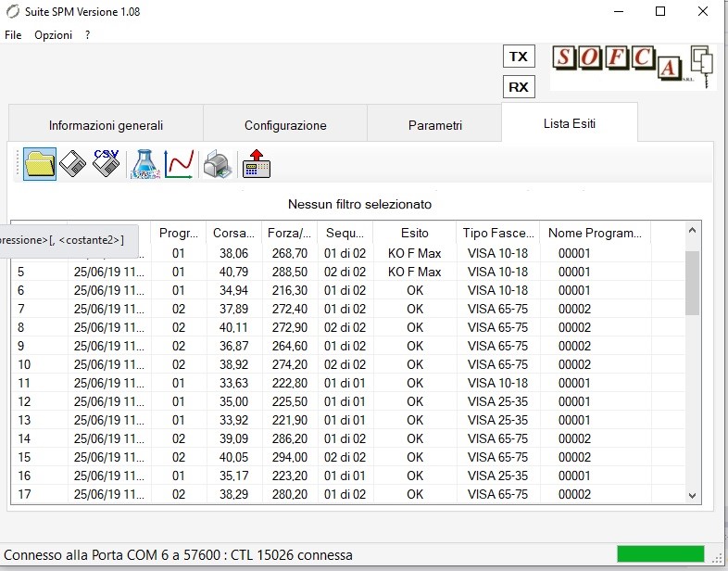Sort by the Progr... column header

pyautogui.click(x=179, y=233)
